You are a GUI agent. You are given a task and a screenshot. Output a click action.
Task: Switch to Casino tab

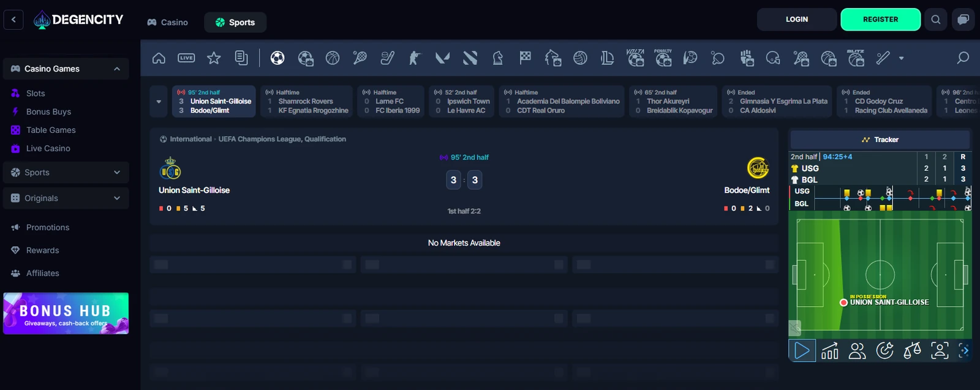(x=168, y=22)
